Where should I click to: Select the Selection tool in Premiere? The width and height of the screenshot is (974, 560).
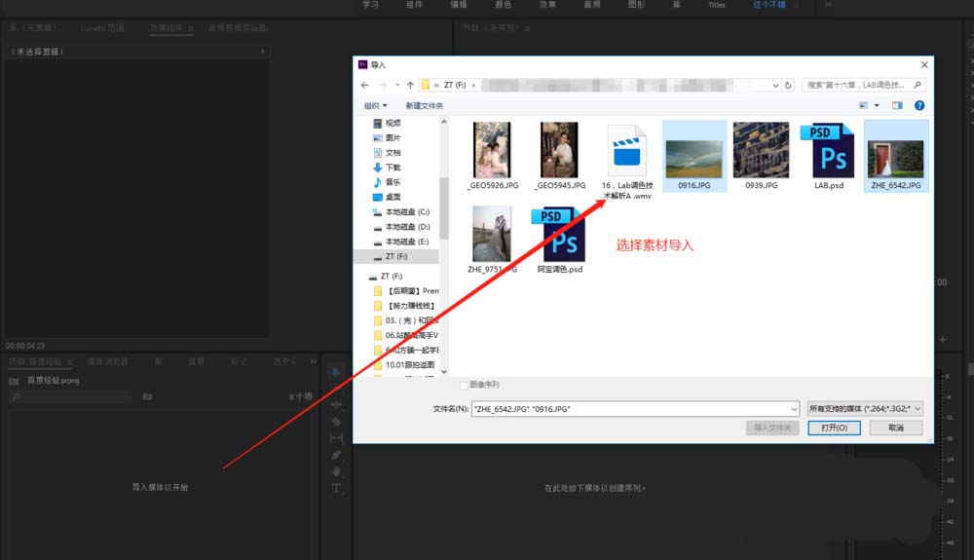click(x=336, y=372)
